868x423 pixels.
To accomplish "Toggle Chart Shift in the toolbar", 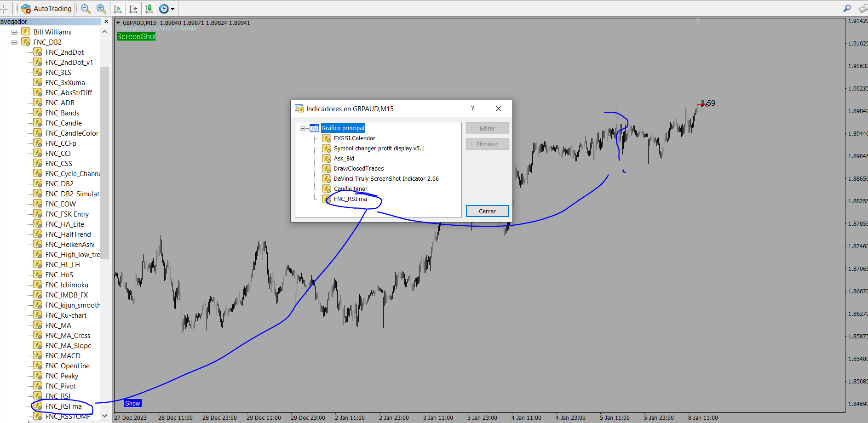I will click(133, 8).
